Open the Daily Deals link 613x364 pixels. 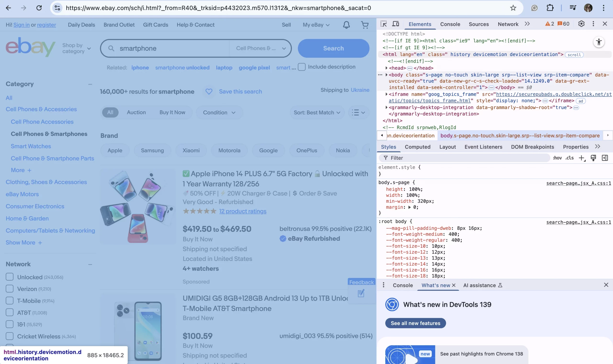(81, 25)
